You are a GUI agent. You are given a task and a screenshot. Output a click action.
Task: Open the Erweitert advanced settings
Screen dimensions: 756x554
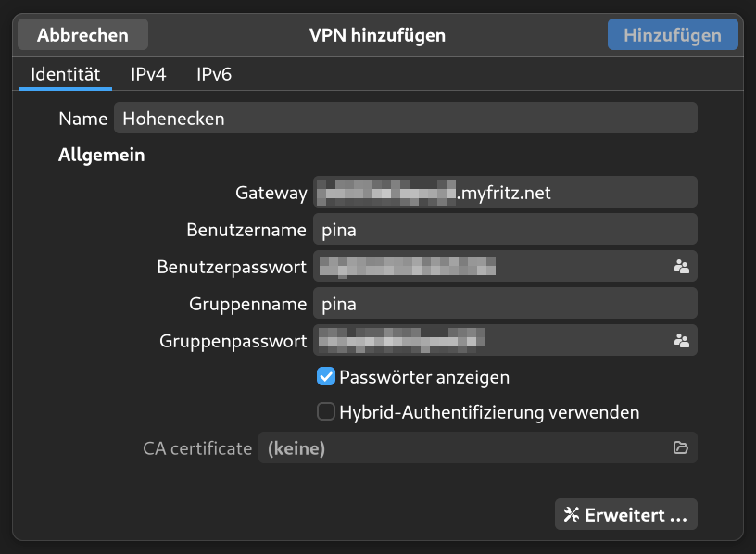point(625,514)
